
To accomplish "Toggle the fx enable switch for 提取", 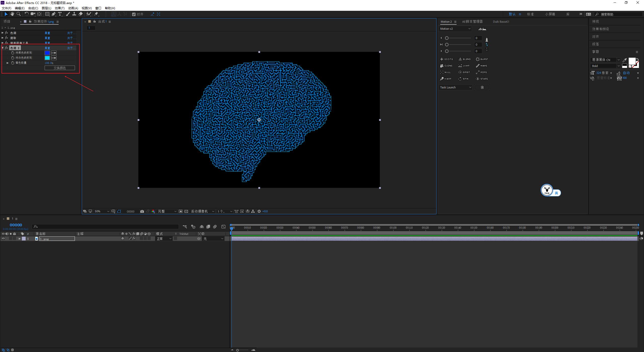I will [x=7, y=38].
